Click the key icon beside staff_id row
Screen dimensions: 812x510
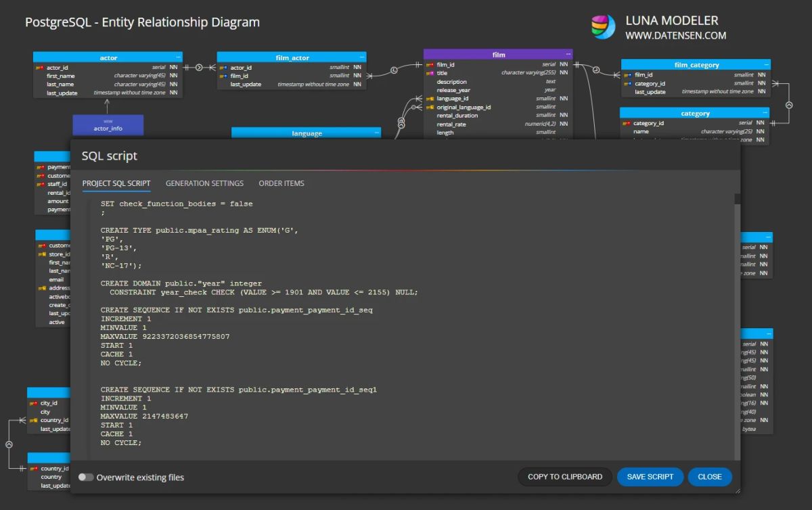(x=41, y=184)
